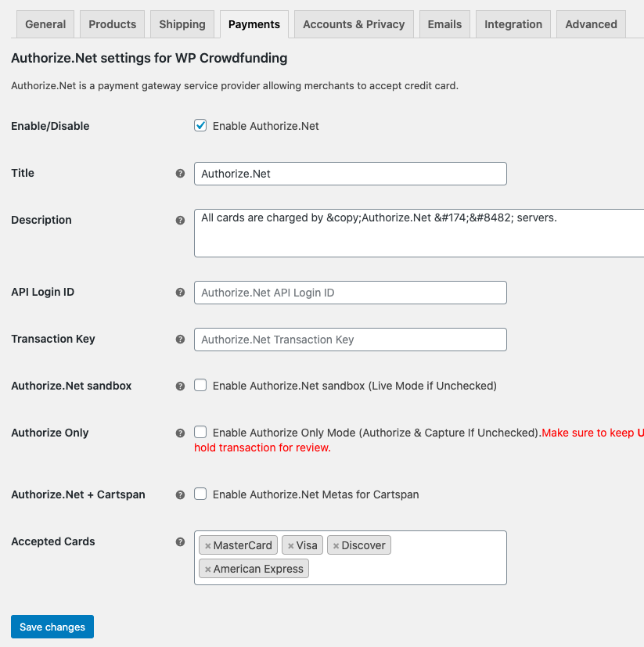Focus the API Login ID field
The width and height of the screenshot is (644, 647).
pos(351,293)
